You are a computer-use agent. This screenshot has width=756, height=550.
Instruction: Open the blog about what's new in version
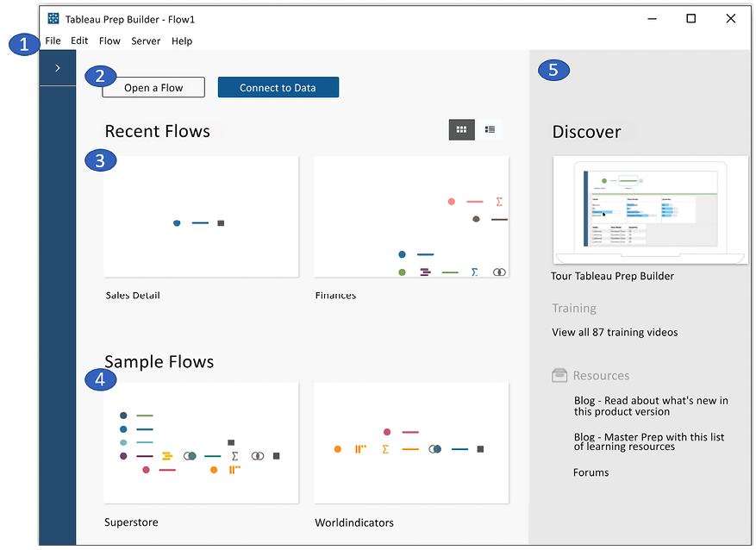coord(651,406)
